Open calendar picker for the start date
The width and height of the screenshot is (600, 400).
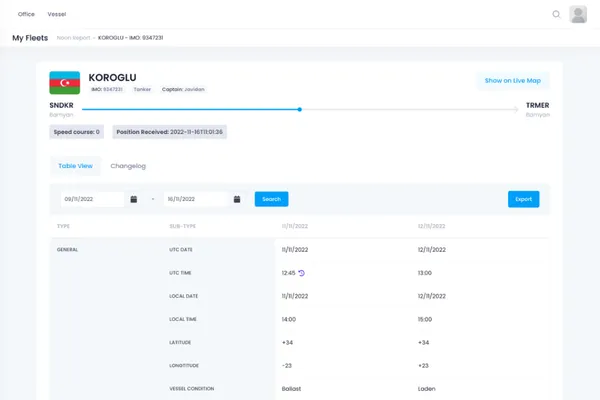tap(134, 199)
